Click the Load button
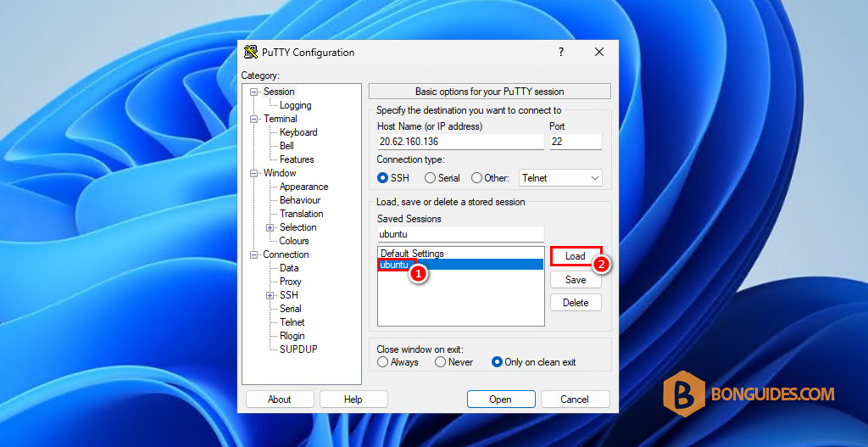The width and height of the screenshot is (868, 447). [x=576, y=256]
